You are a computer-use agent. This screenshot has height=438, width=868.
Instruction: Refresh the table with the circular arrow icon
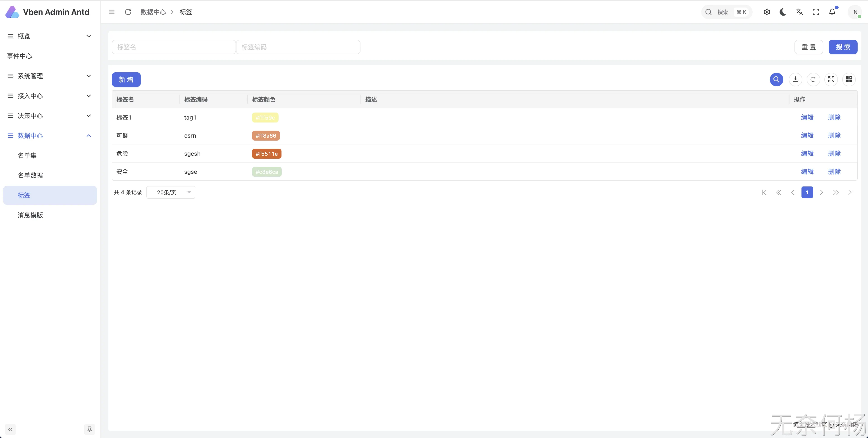(x=813, y=80)
